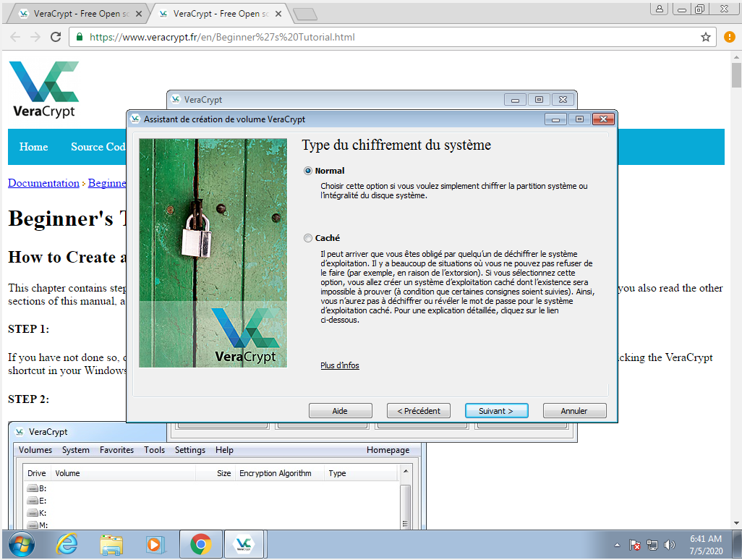Click the Chrome reload page icon
Screen dimensions: 742x560
click(x=56, y=37)
